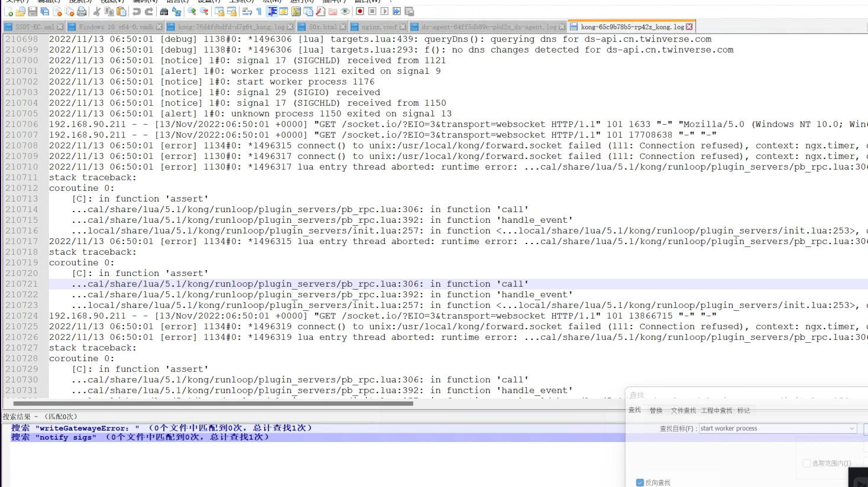Toggle show all characters (paragraph mark icon)

tap(260, 11)
